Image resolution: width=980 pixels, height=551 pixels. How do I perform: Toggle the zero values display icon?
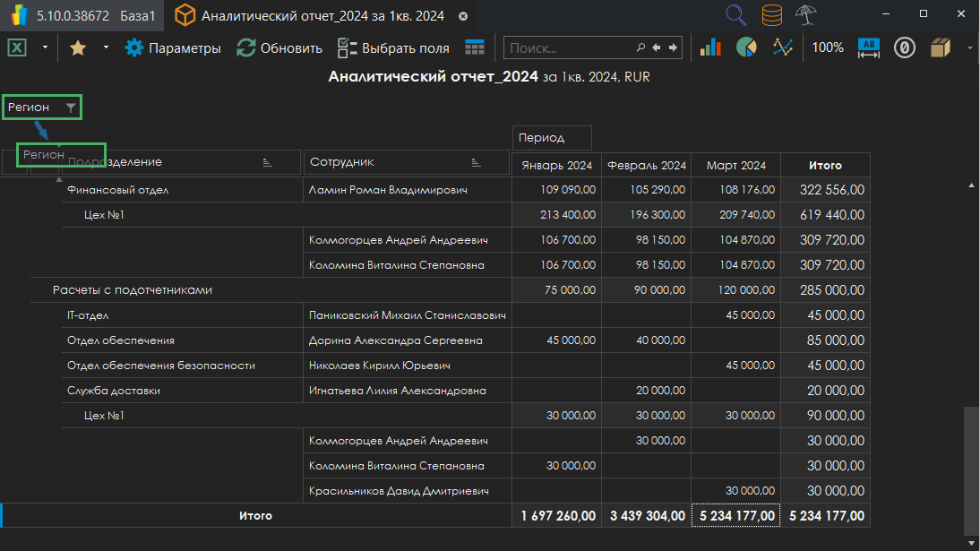(x=904, y=48)
